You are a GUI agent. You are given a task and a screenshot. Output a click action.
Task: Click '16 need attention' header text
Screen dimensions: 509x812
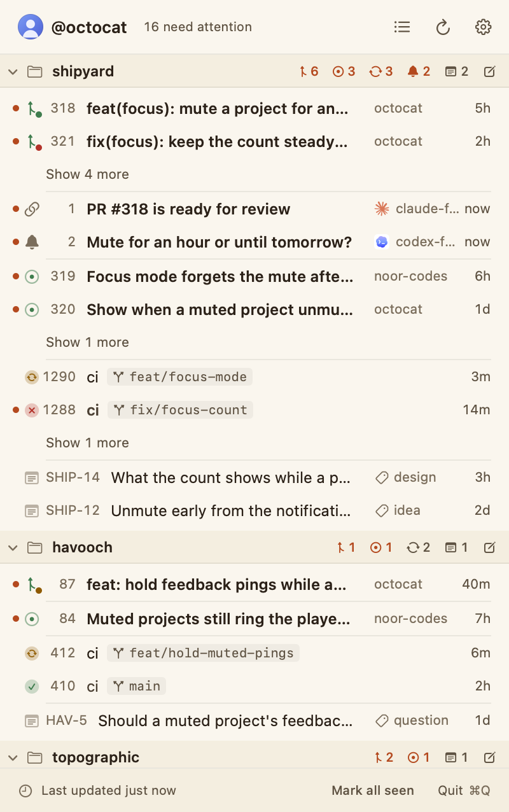198,27
